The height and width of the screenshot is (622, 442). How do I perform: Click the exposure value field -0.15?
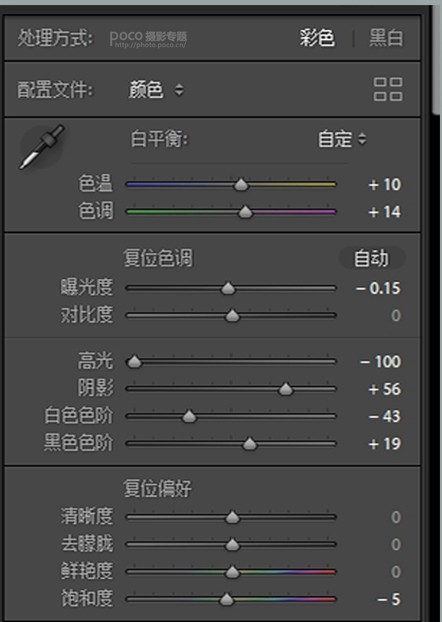point(378,288)
